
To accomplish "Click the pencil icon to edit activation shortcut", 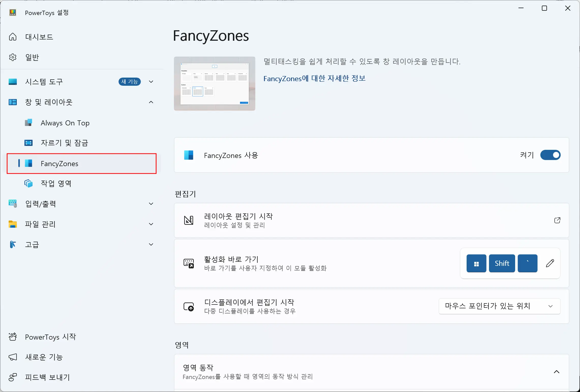I will point(550,263).
